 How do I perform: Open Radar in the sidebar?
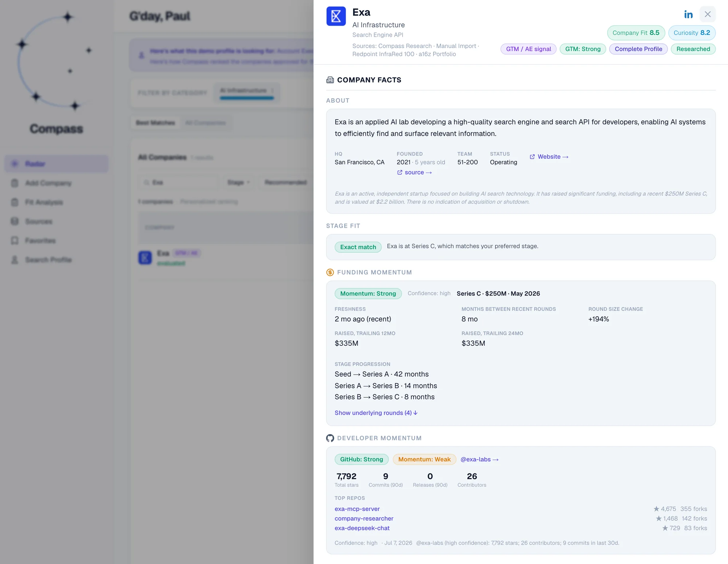[x=56, y=164]
